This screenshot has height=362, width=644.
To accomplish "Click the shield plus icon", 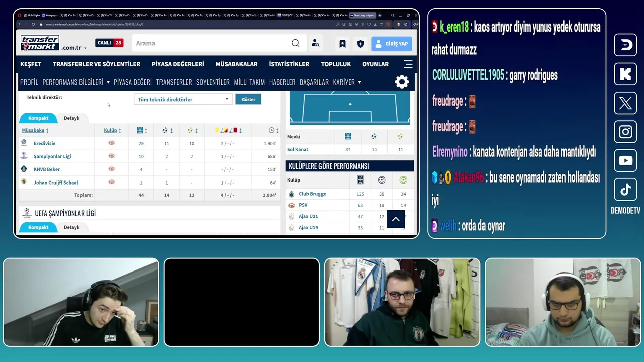I will point(360,44).
